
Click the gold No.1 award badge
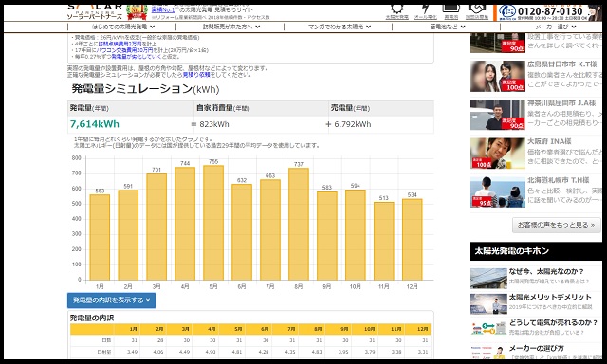click(x=137, y=12)
